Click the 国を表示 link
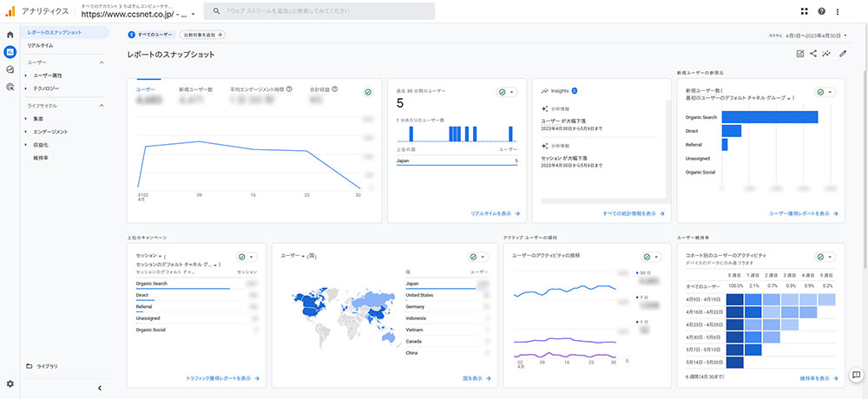Screen dimensions: 868x399 [x=476, y=378]
